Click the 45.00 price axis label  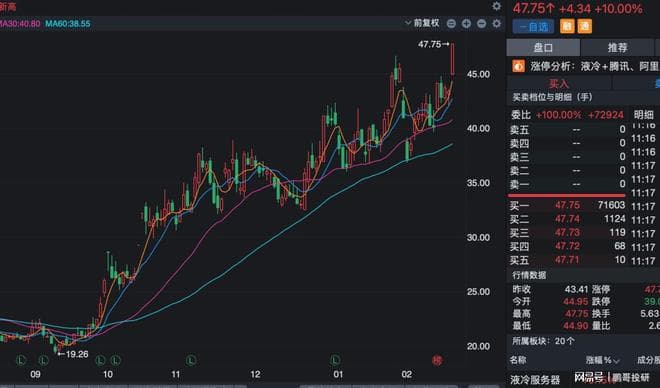[x=479, y=74]
